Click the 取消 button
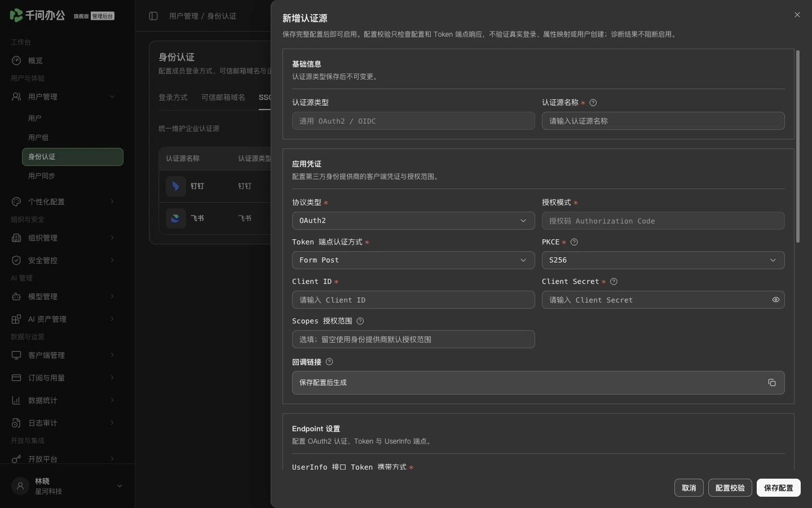Screen dimensions: 812x508 pos(689,488)
